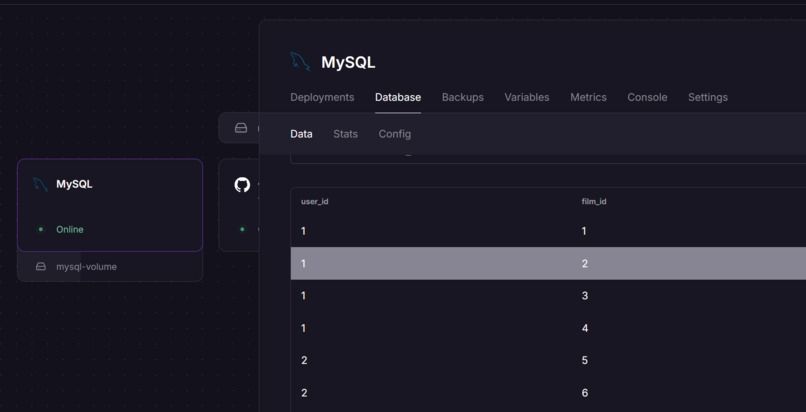Select the highlighted row with film_id 2
The image size is (806, 412).
[x=548, y=264]
